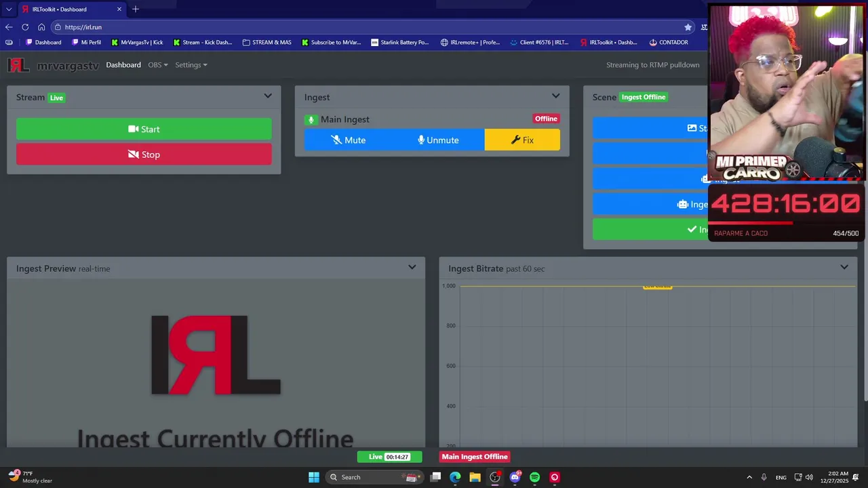Open the weather widget showing 71°F
This screenshot has width=868, height=488.
30,477
